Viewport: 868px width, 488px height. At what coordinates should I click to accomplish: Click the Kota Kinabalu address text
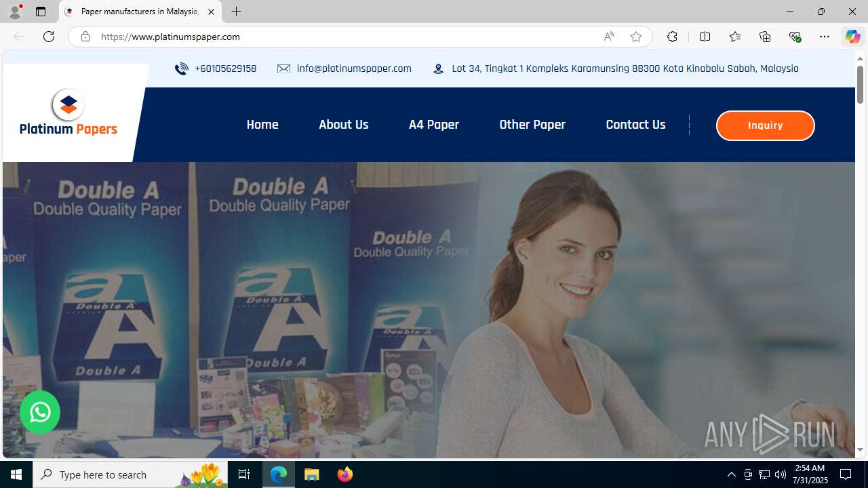coord(625,68)
